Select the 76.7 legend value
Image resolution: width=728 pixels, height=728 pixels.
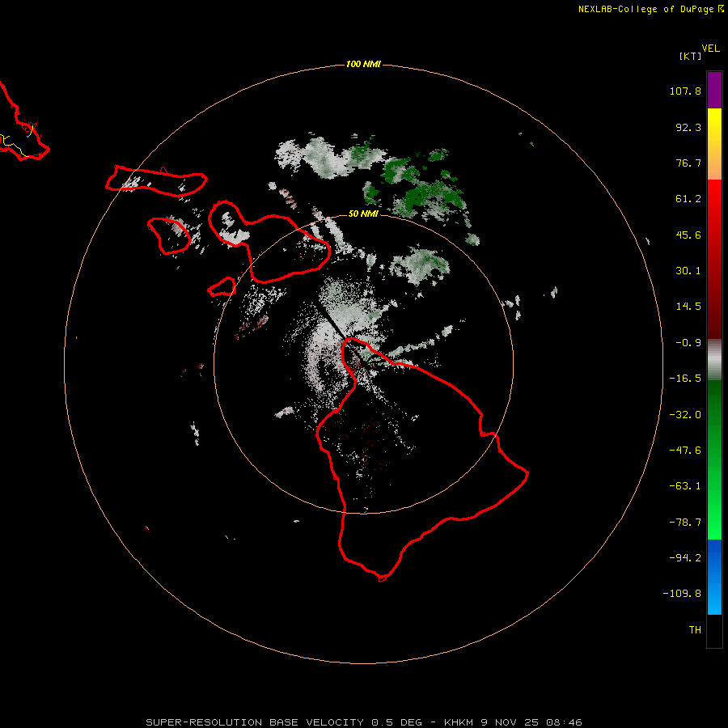[688, 163]
